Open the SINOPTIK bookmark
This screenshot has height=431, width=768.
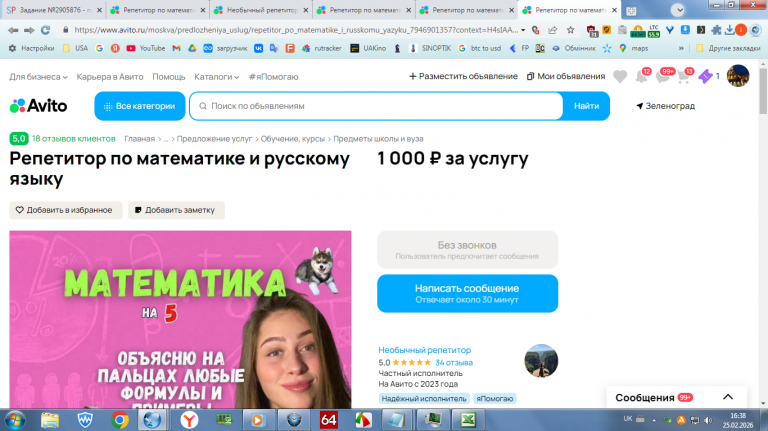tap(430, 48)
